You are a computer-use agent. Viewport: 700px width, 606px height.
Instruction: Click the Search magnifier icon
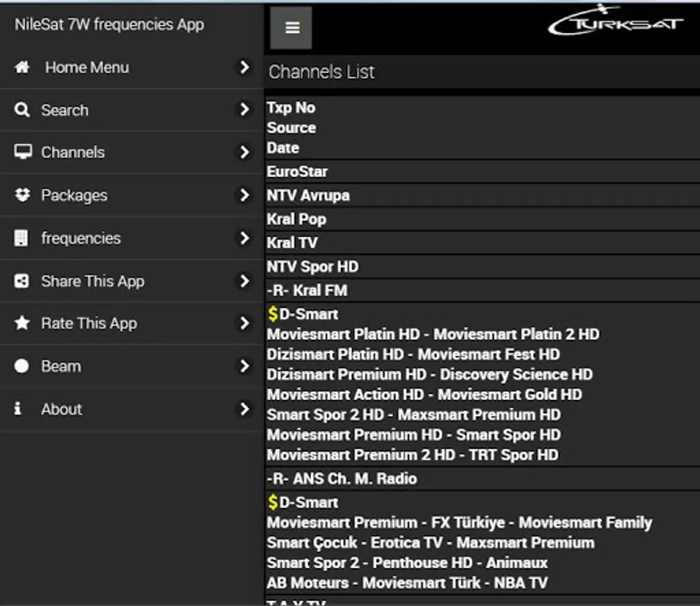[22, 110]
